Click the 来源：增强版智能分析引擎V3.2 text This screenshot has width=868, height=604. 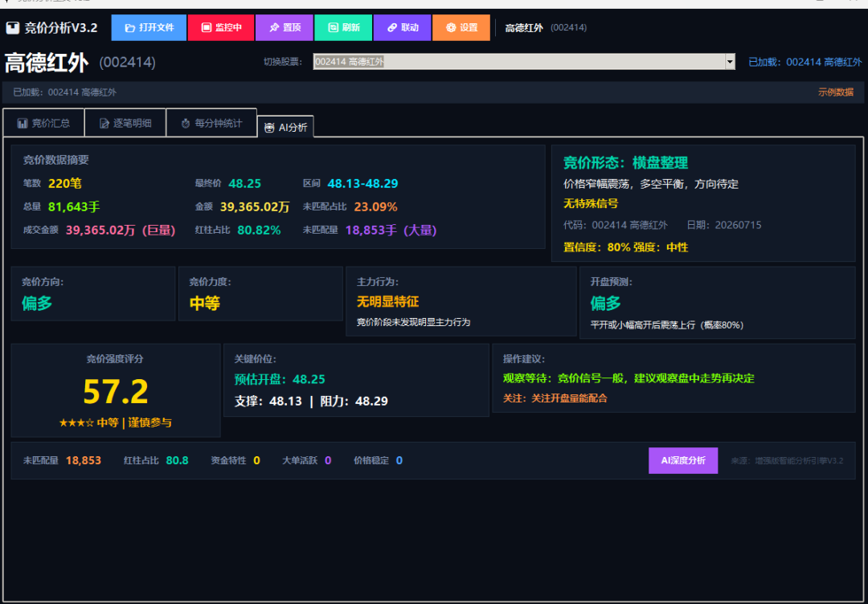787,460
